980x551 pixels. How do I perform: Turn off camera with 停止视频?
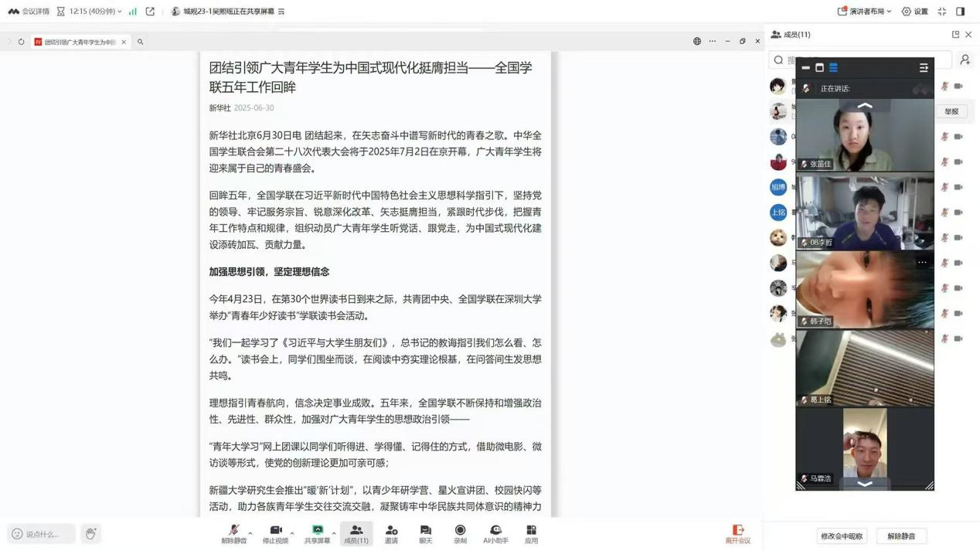pyautogui.click(x=275, y=533)
